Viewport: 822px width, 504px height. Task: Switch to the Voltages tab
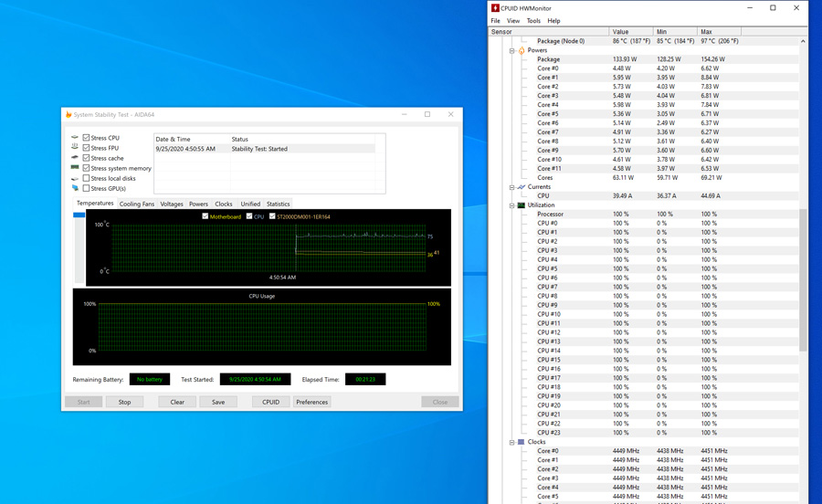(172, 204)
